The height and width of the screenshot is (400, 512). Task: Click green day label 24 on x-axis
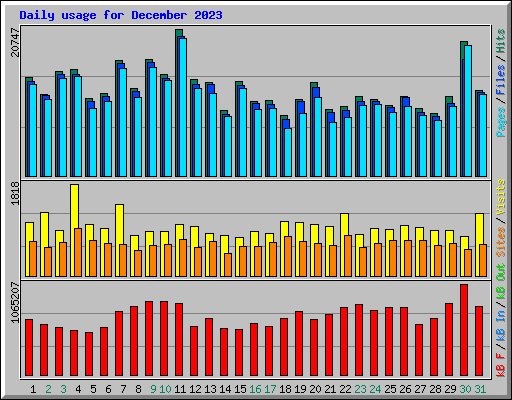tap(375, 389)
